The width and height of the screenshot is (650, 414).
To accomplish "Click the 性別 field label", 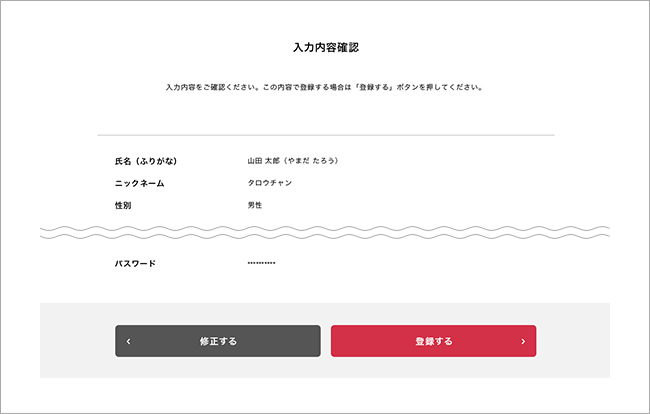I will coord(124,205).
